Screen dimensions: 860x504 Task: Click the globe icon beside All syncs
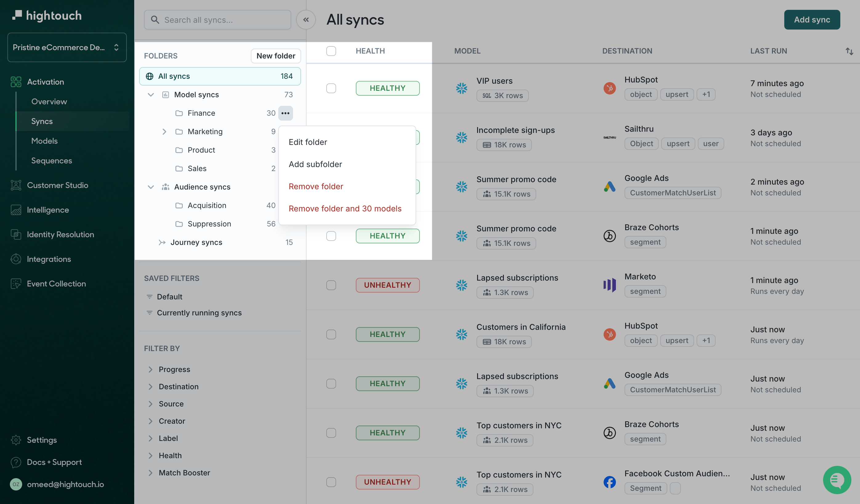(x=150, y=76)
